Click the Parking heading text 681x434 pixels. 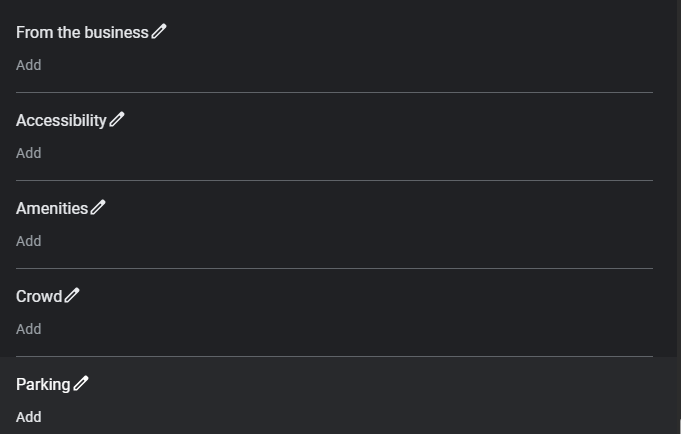(43, 384)
